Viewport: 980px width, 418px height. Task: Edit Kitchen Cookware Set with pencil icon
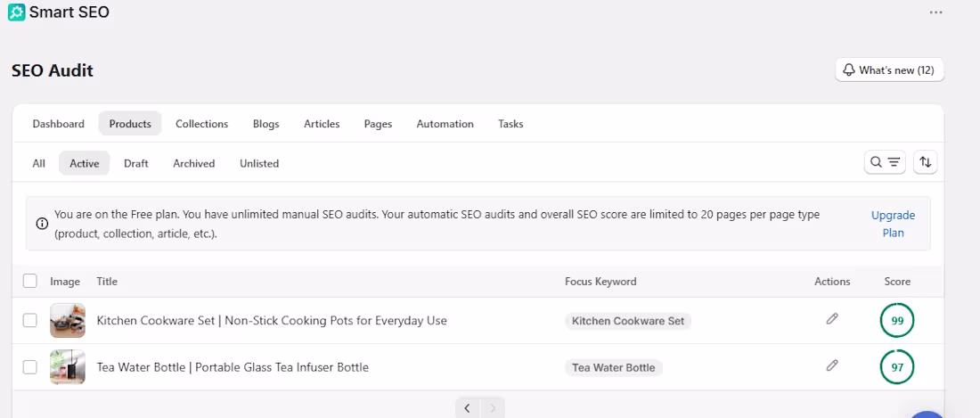tap(832, 319)
